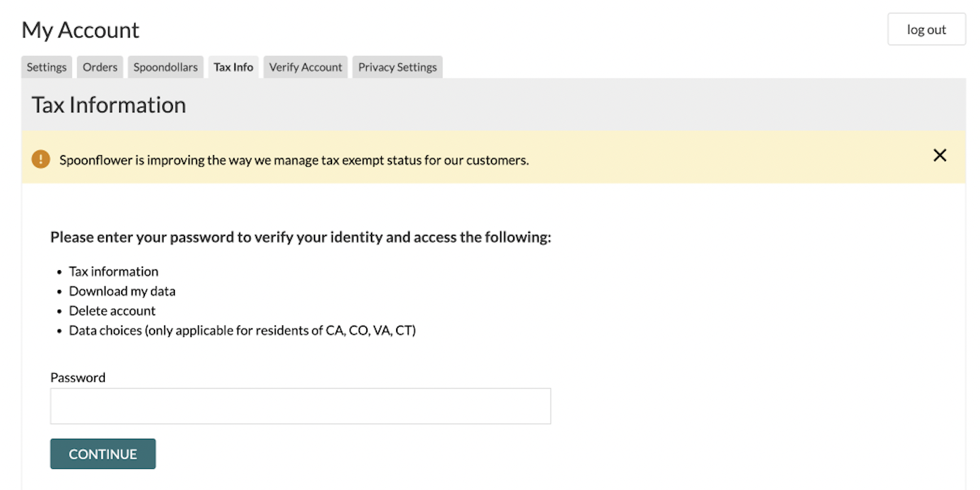
Task: Click the log out button
Action: 926,29
